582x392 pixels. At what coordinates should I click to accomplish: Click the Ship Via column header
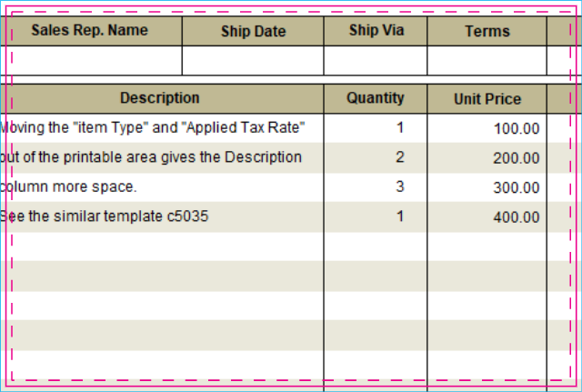click(376, 30)
